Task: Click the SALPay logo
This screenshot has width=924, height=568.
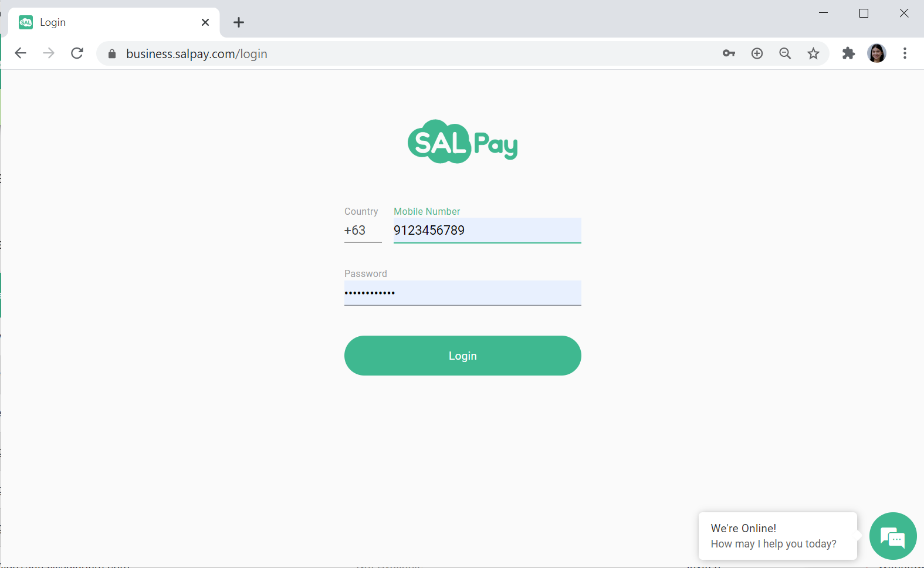Action: tap(462, 141)
